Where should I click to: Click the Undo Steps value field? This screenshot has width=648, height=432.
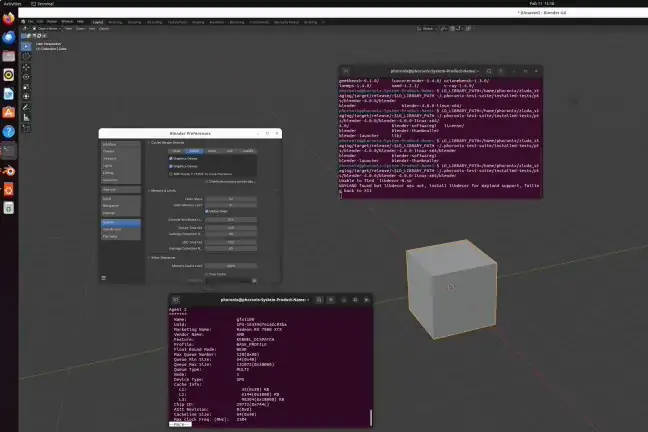pyautogui.click(x=231, y=199)
